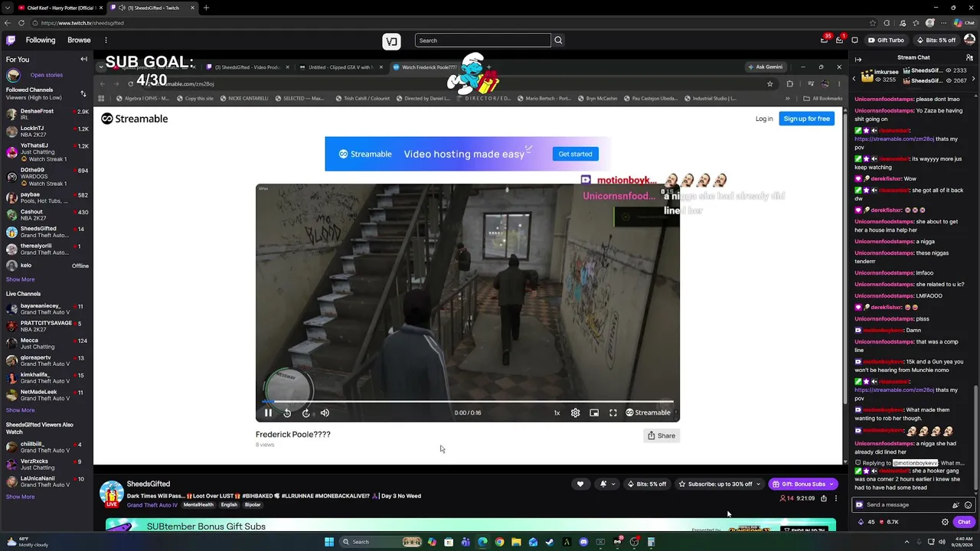Open Twitch user avatar menu

pos(970,40)
